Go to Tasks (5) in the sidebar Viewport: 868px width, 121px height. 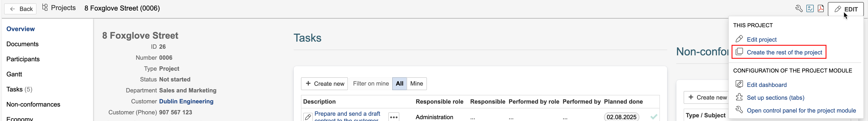click(19, 89)
